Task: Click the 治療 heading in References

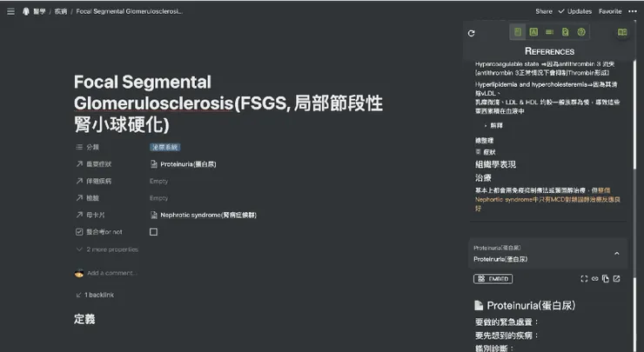Action: click(483, 178)
